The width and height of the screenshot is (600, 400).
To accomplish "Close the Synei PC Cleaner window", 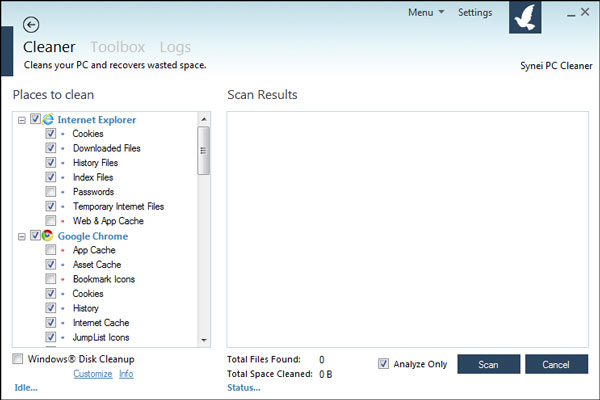I will click(585, 12).
